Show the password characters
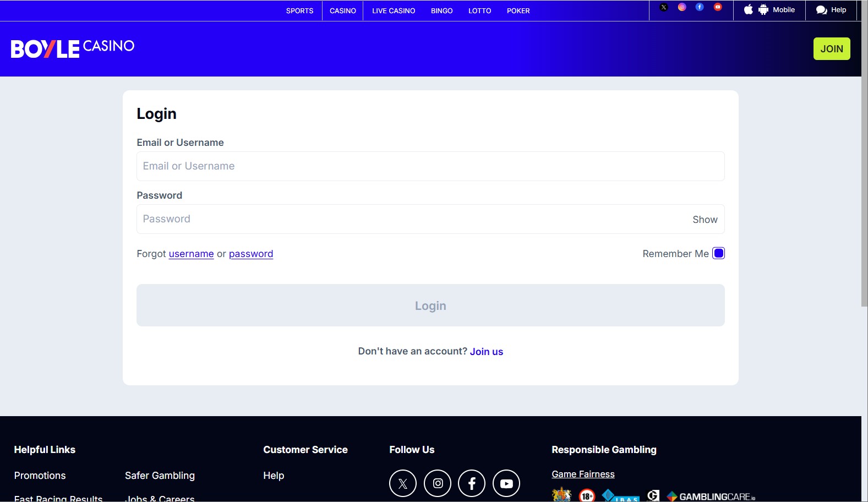The image size is (868, 502). [705, 220]
